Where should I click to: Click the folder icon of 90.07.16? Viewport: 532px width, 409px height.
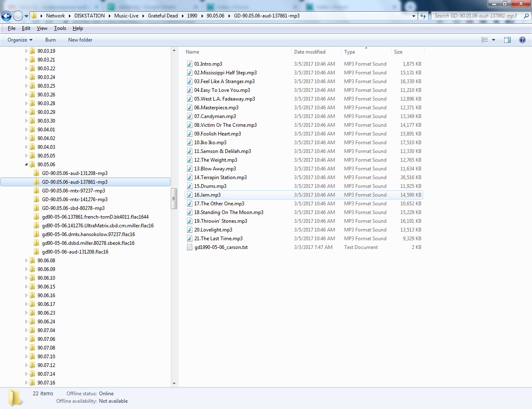click(32, 383)
